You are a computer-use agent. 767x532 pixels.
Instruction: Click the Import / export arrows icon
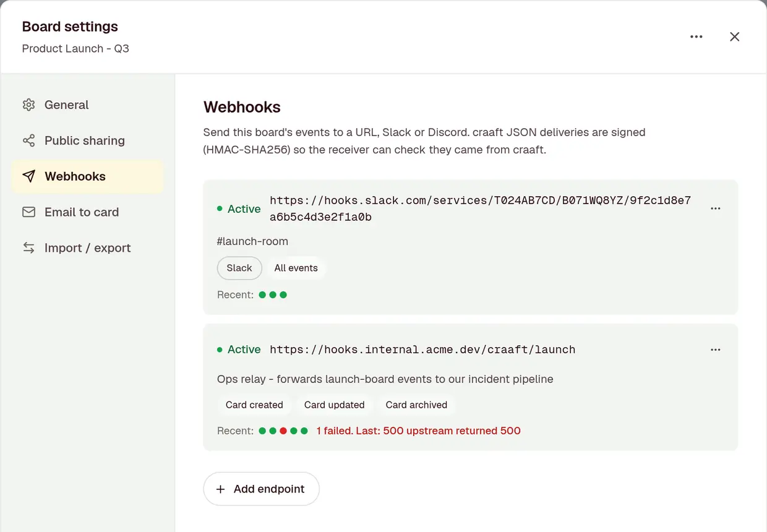click(28, 248)
